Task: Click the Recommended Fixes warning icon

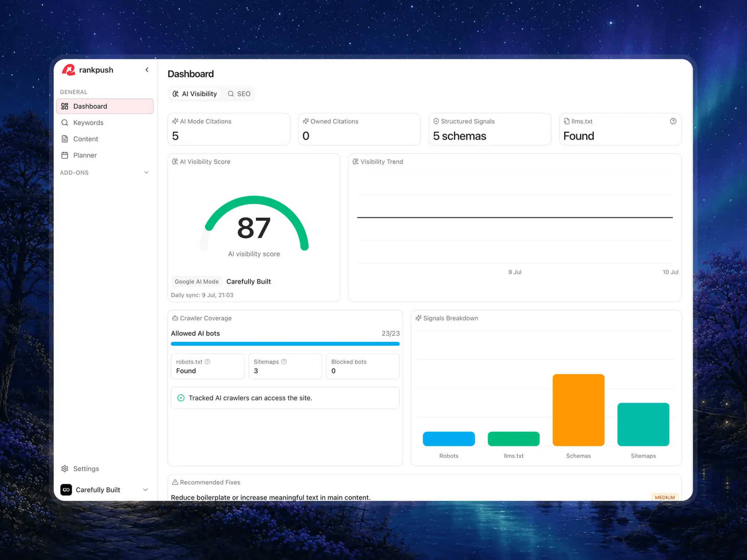Action: pyautogui.click(x=175, y=482)
